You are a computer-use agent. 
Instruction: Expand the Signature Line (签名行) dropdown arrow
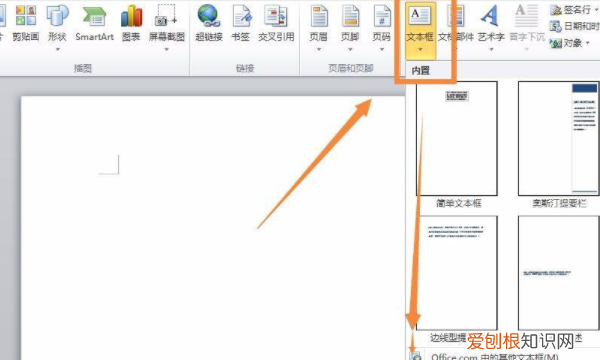(596, 10)
